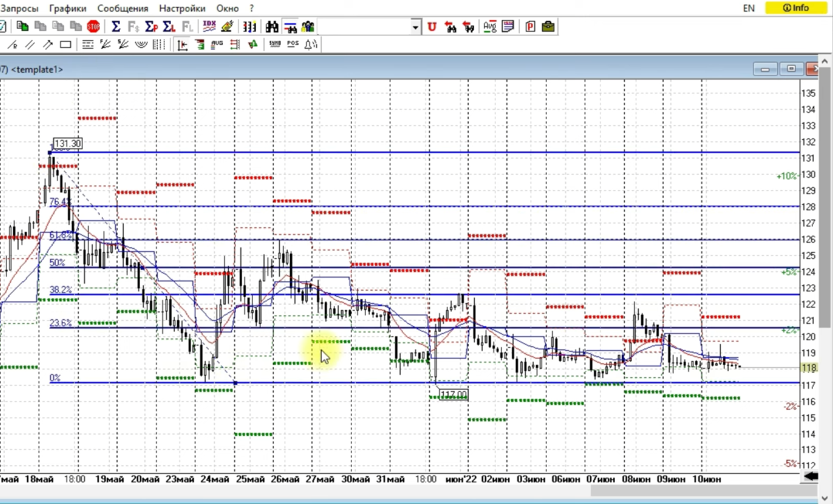
Task: Click the red STOP sign icon
Action: coord(94,27)
